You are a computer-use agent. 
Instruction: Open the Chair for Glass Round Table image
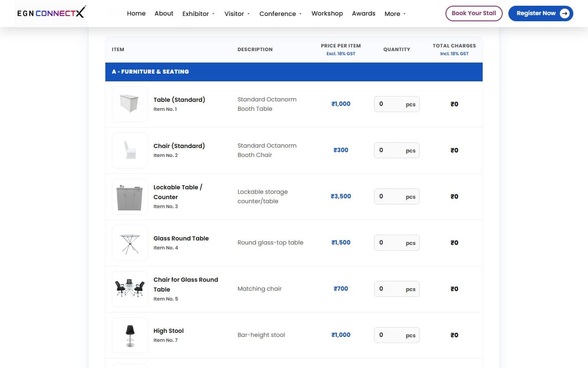[x=130, y=289]
